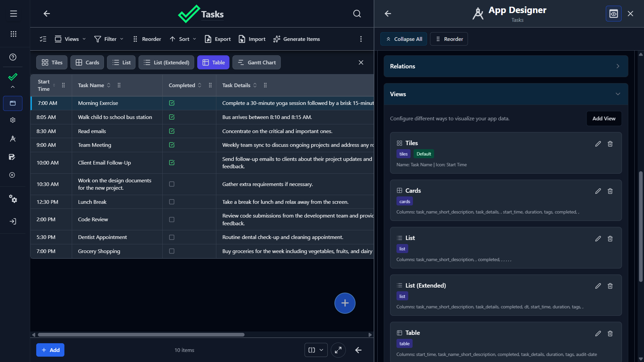Open the hamburger menu in the sidebar
The height and width of the screenshot is (362, 644).
coord(13,14)
